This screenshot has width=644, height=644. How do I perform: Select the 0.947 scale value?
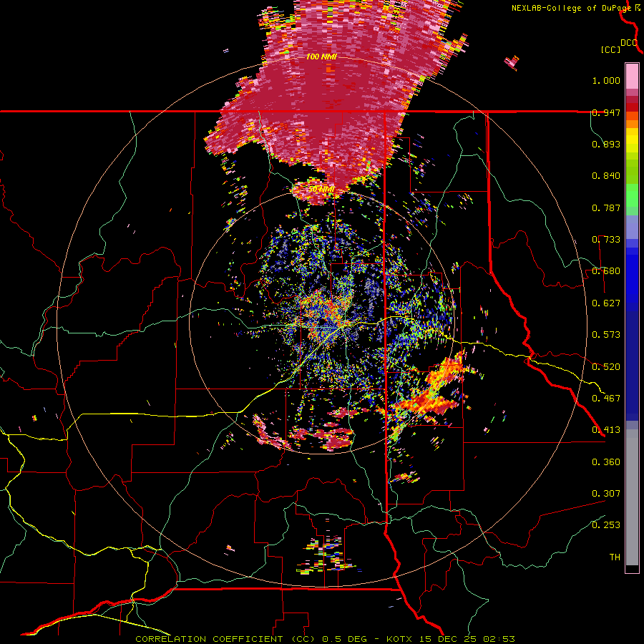(x=606, y=112)
